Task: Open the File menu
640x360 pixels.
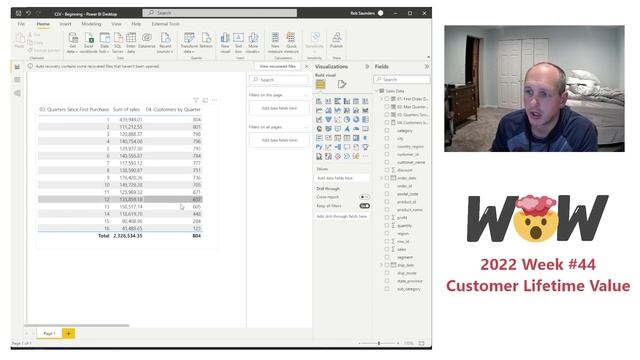Action: coord(21,24)
